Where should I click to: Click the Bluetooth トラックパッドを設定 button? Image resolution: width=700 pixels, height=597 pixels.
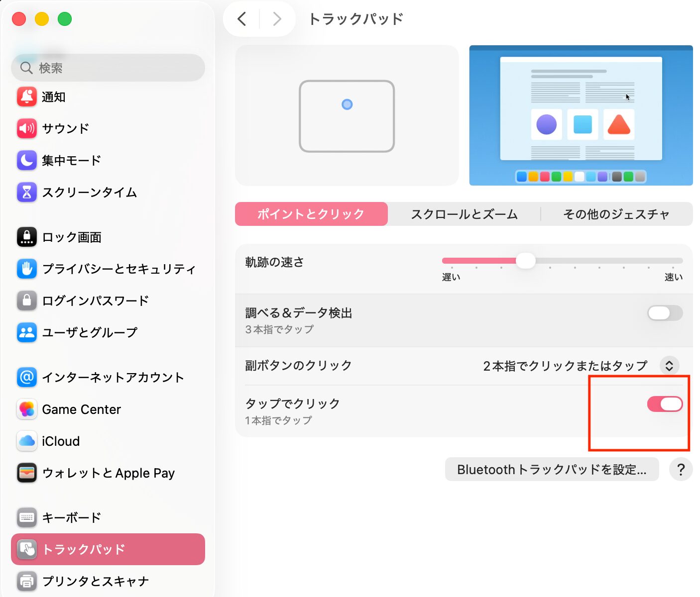pyautogui.click(x=552, y=470)
